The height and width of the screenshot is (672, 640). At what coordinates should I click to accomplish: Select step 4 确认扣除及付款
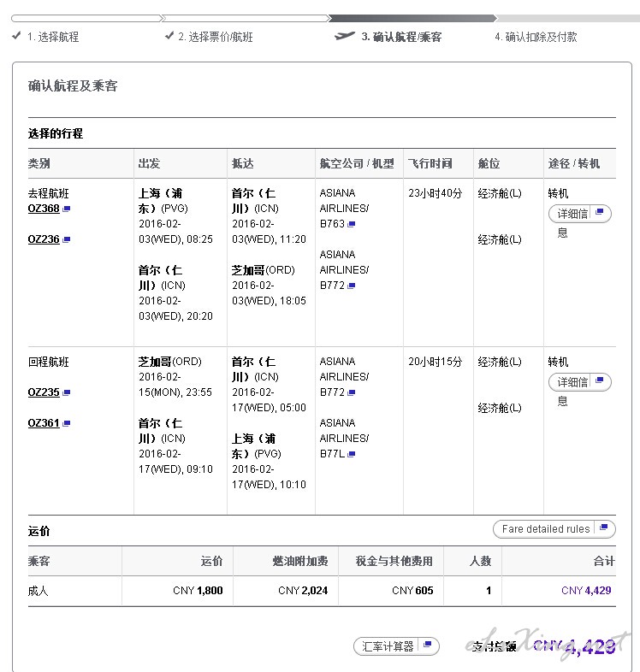point(536,37)
